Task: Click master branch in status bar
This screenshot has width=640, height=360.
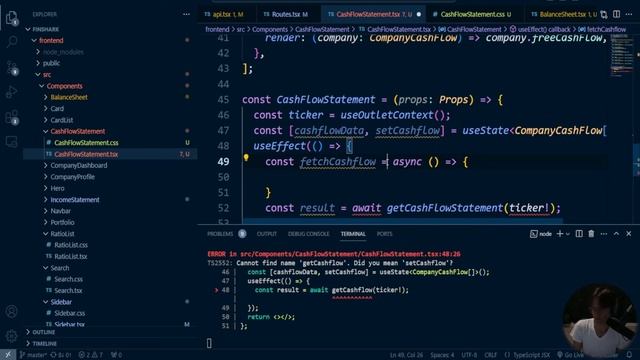Action: coord(33,355)
